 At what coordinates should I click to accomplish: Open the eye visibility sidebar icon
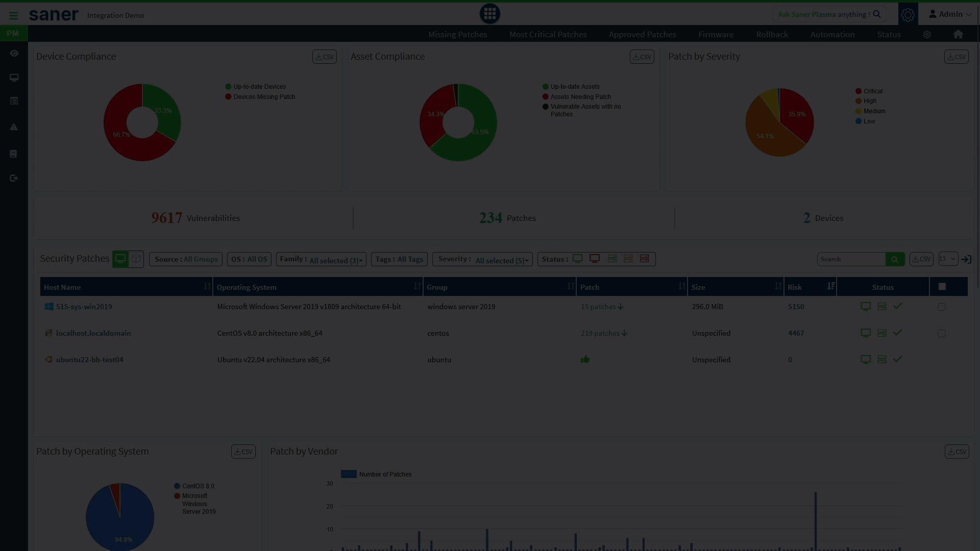(14, 53)
